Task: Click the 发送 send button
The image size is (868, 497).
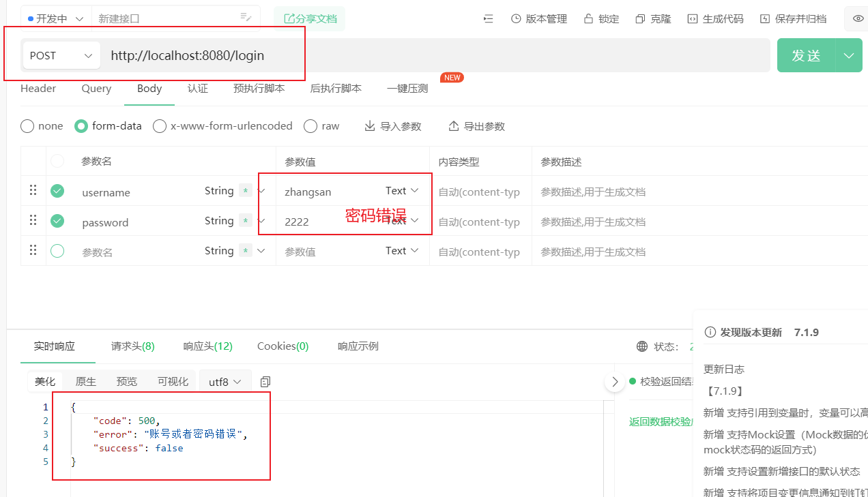Action: pos(807,56)
